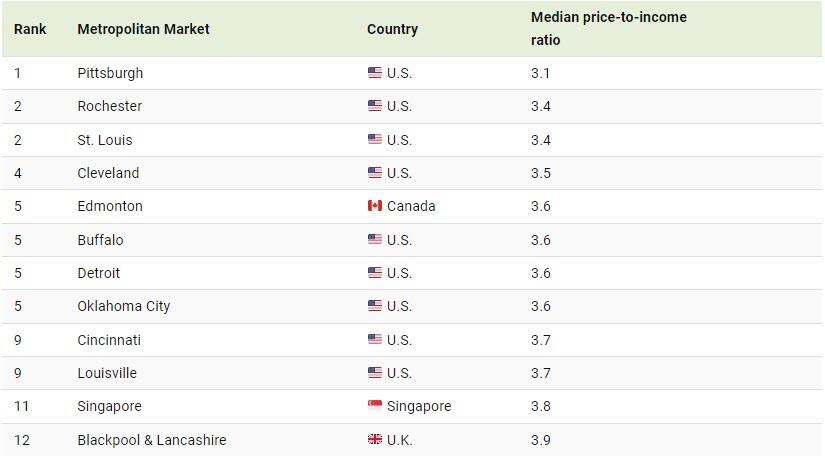Screen dimensions: 825x460
Task: Click the U.S. flag in the St. Louis row
Action: click(375, 139)
